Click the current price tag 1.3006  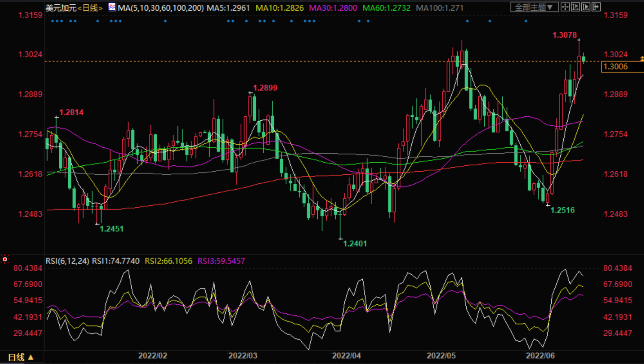616,67
